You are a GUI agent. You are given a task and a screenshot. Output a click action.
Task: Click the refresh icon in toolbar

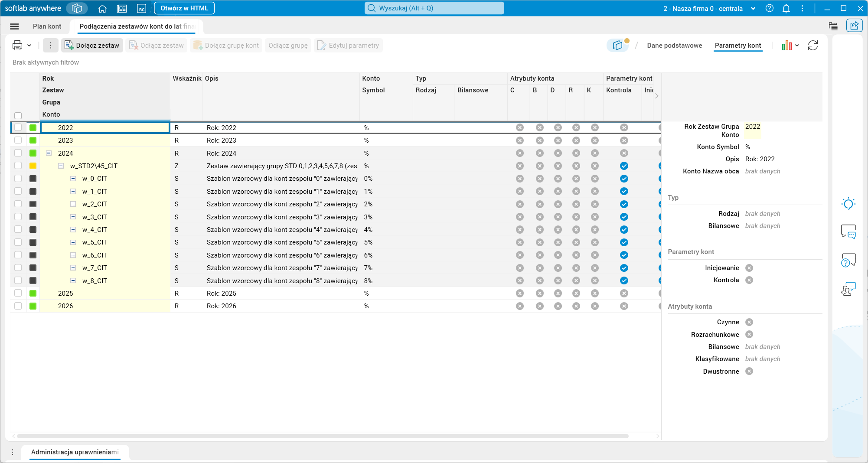click(813, 46)
